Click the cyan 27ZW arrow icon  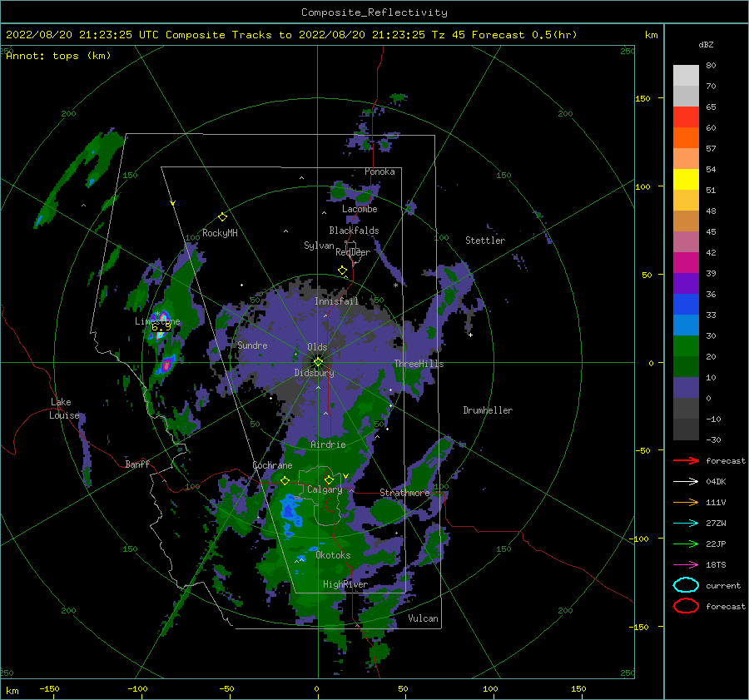[x=686, y=524]
